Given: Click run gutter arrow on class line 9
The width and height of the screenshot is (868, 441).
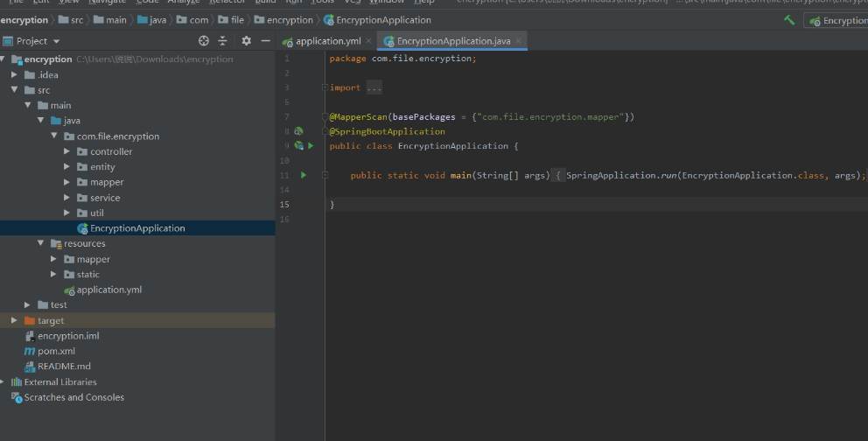Looking at the screenshot, I should click(x=311, y=146).
